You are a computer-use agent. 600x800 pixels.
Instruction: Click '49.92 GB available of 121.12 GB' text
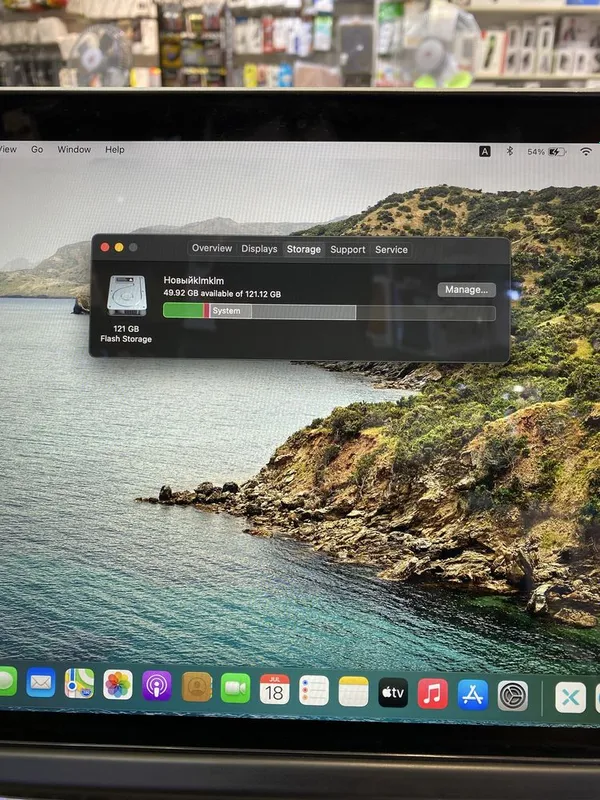(x=222, y=293)
